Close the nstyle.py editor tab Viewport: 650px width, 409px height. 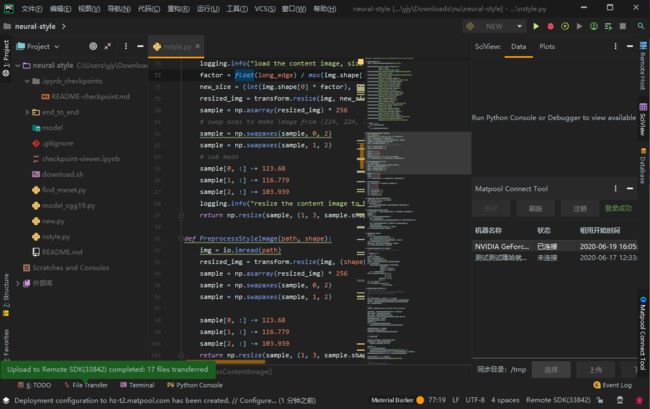[x=198, y=46]
